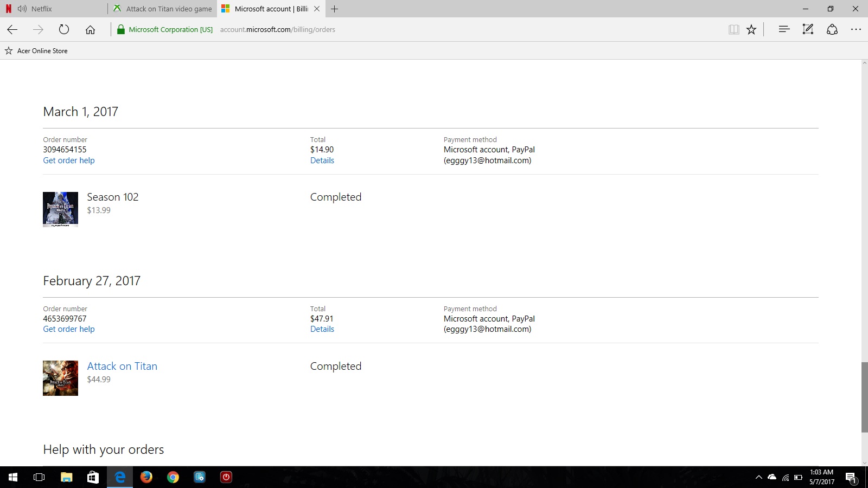Make a Web Note pen icon

click(x=808, y=30)
